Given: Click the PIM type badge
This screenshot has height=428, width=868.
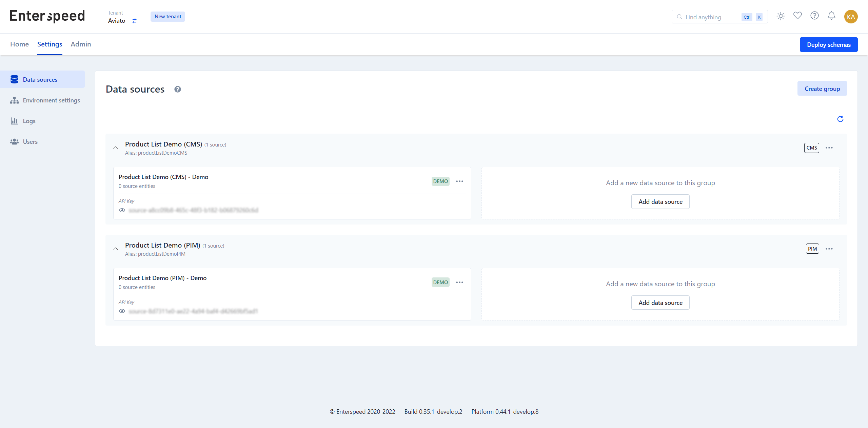Looking at the screenshot, I should [812, 249].
